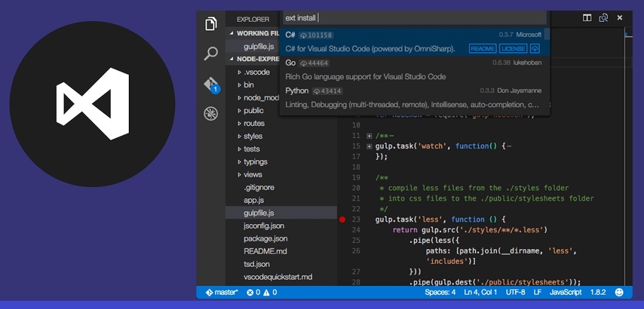The height and width of the screenshot is (309, 644).
Task: Click the feedback smiley in the status bar
Action: [619, 292]
